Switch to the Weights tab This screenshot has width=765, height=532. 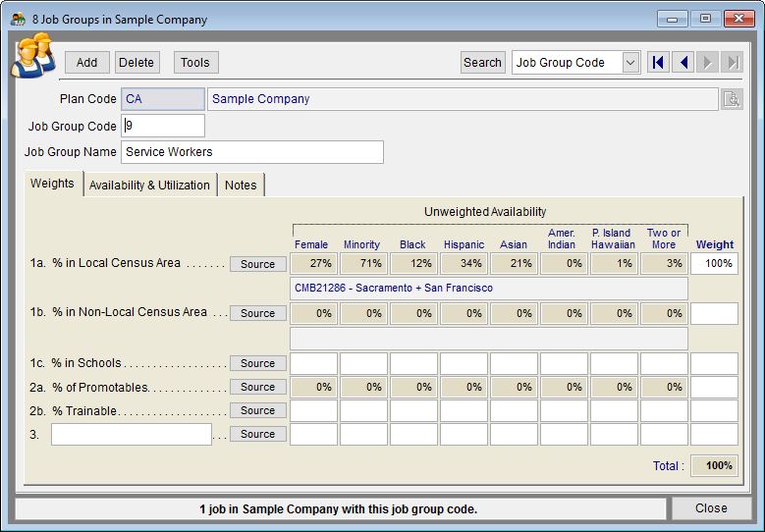[x=52, y=184]
